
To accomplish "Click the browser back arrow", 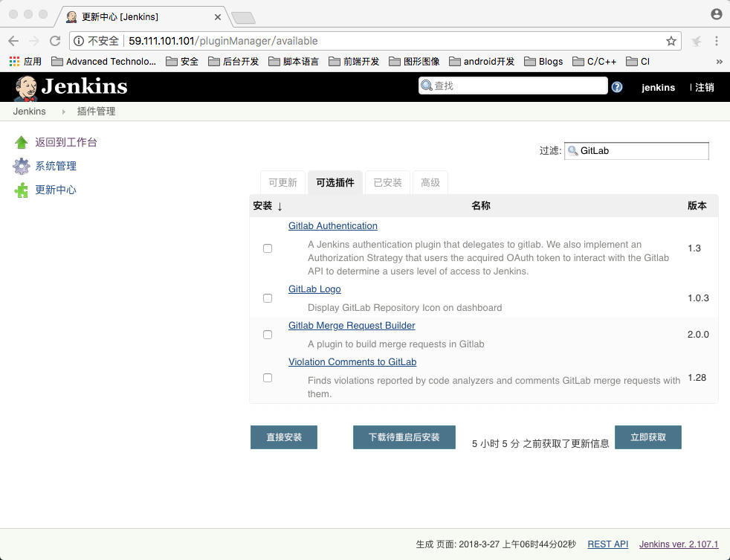I will 13,41.
